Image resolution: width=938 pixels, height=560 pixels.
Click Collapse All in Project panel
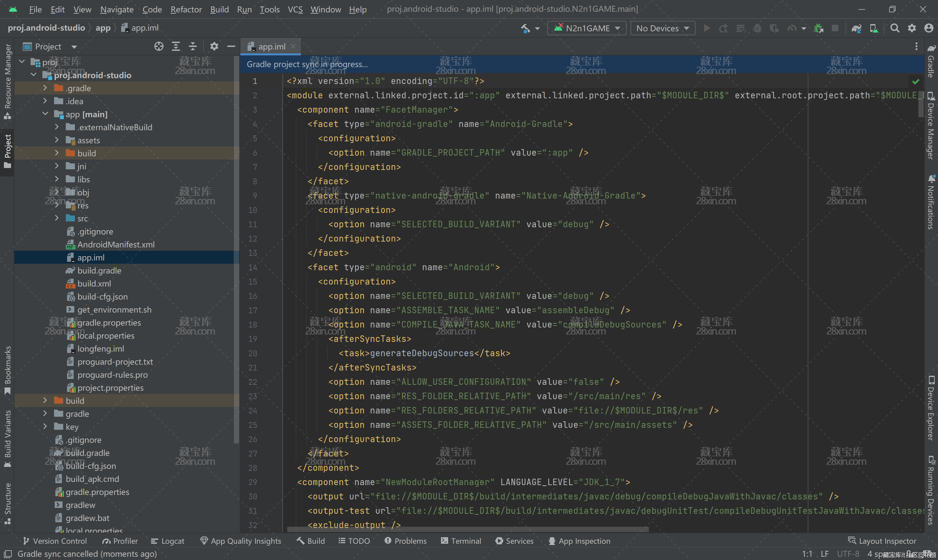tap(193, 47)
